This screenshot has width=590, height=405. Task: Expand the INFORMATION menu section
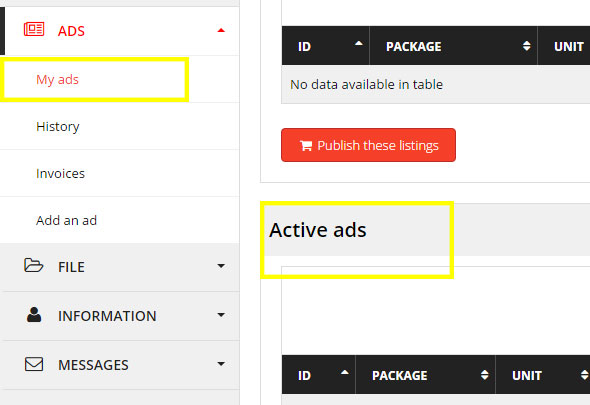[221, 315]
